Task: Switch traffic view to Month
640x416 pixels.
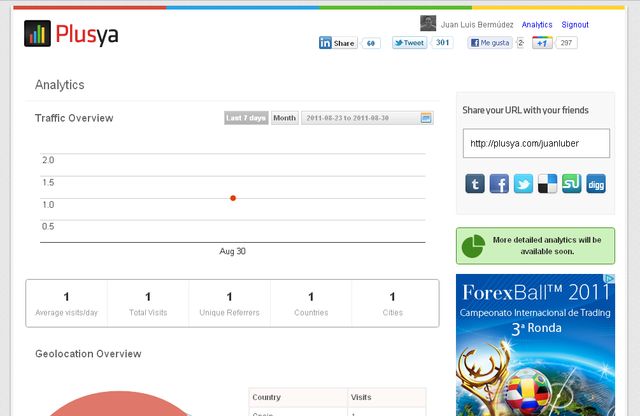Action: click(284, 118)
